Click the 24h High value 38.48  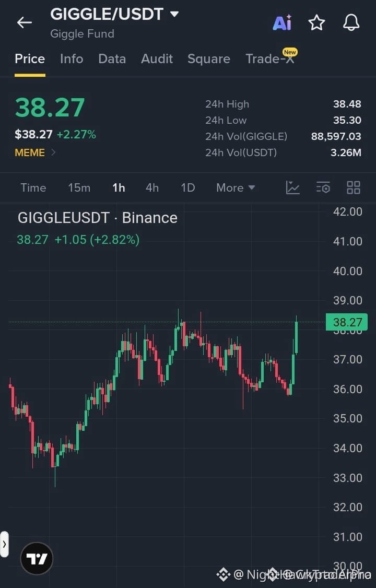[x=347, y=104]
